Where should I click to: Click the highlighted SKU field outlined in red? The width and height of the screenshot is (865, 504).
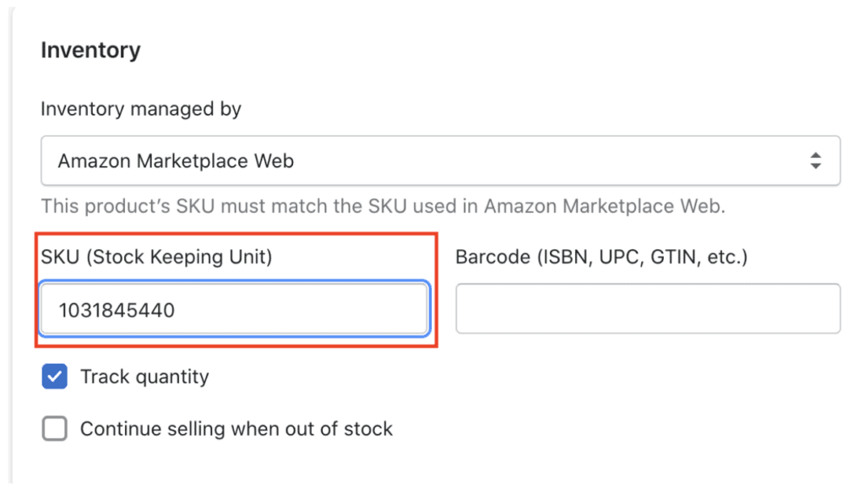click(x=235, y=309)
